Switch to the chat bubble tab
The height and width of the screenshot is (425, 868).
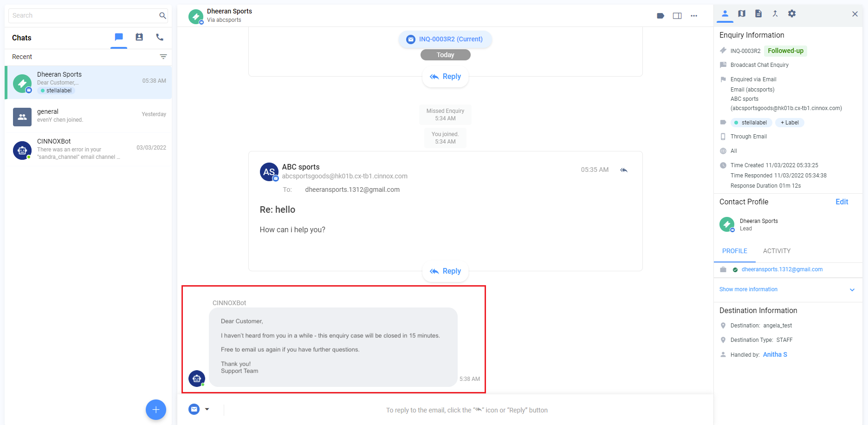pos(119,37)
